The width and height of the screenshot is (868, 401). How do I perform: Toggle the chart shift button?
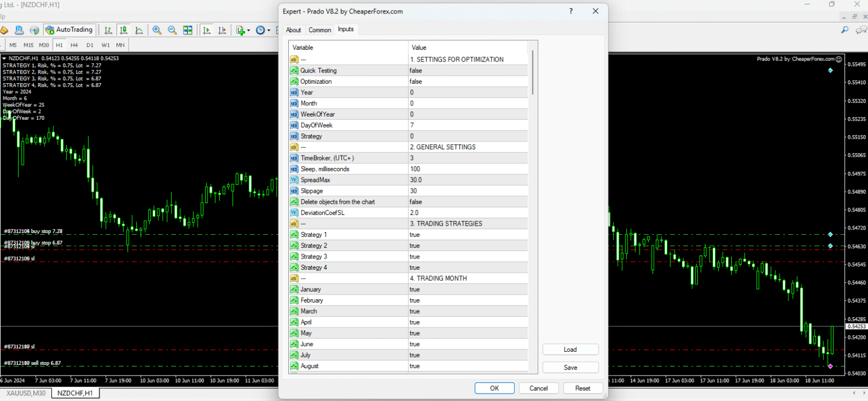click(x=222, y=30)
